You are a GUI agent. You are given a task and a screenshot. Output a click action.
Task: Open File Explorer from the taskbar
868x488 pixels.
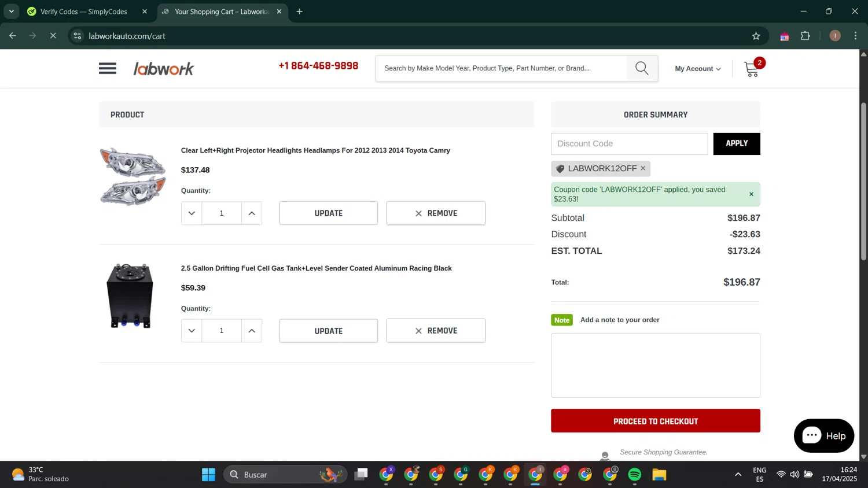[660, 475]
